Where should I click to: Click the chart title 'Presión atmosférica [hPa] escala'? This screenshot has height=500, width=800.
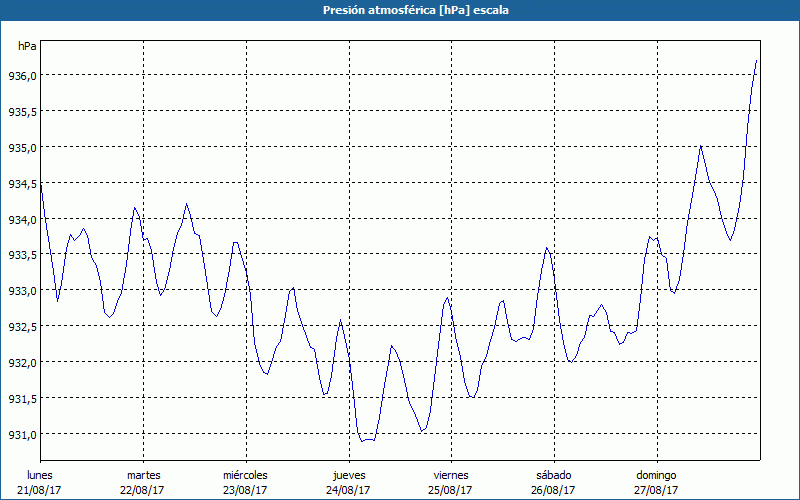point(400,10)
